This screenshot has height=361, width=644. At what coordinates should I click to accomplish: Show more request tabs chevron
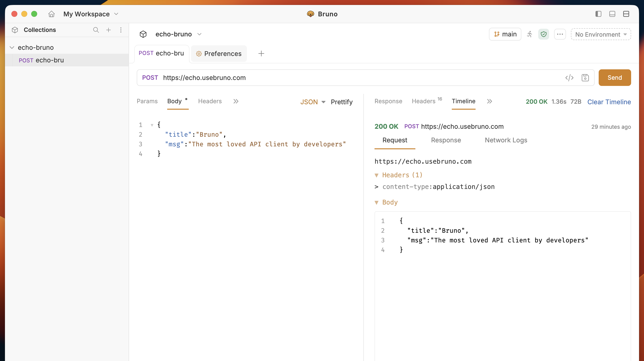[x=236, y=101]
